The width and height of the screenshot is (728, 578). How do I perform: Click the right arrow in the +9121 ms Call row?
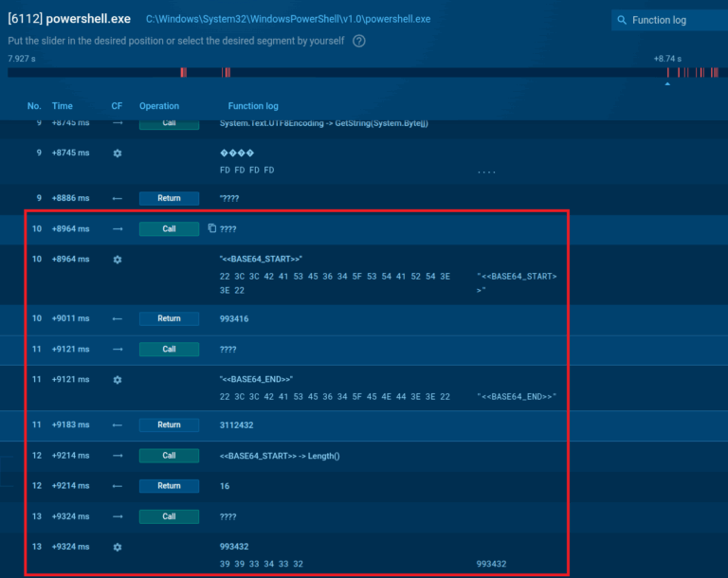click(118, 349)
